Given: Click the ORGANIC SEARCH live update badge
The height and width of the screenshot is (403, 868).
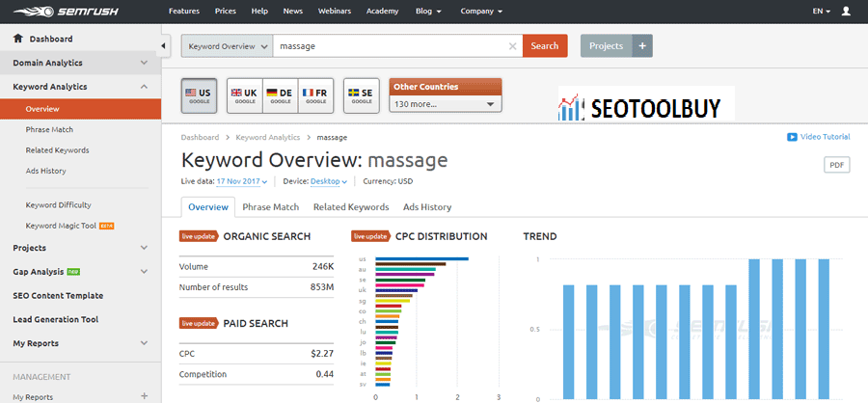Looking at the screenshot, I should pos(199,236).
